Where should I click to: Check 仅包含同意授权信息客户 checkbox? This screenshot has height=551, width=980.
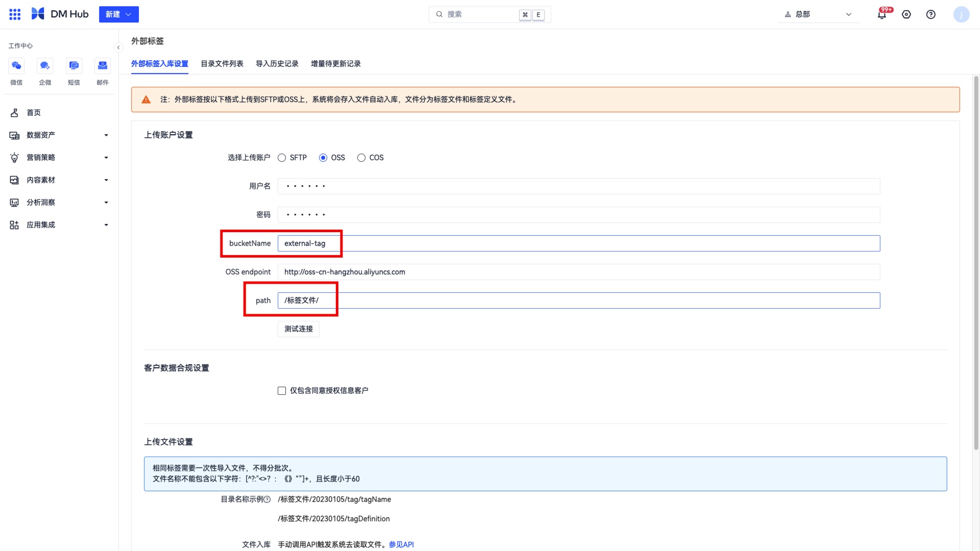[x=282, y=391]
